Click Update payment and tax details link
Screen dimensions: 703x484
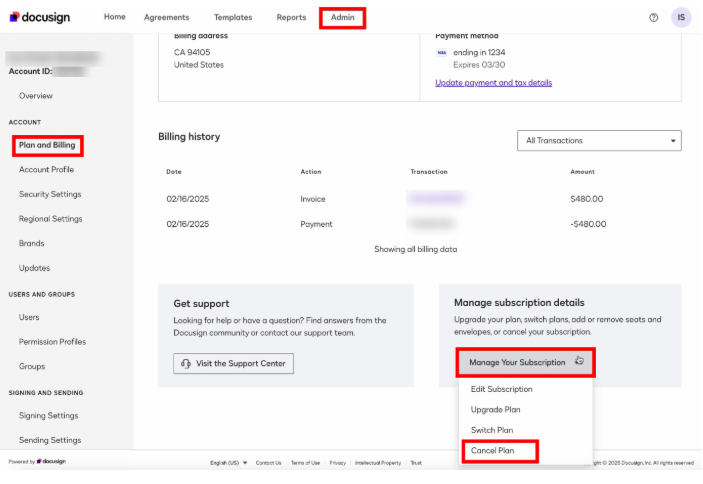tap(493, 83)
